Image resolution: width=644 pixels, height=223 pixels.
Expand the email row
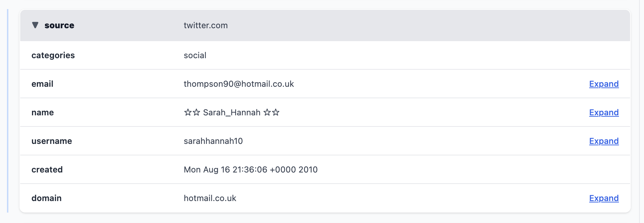point(604,84)
